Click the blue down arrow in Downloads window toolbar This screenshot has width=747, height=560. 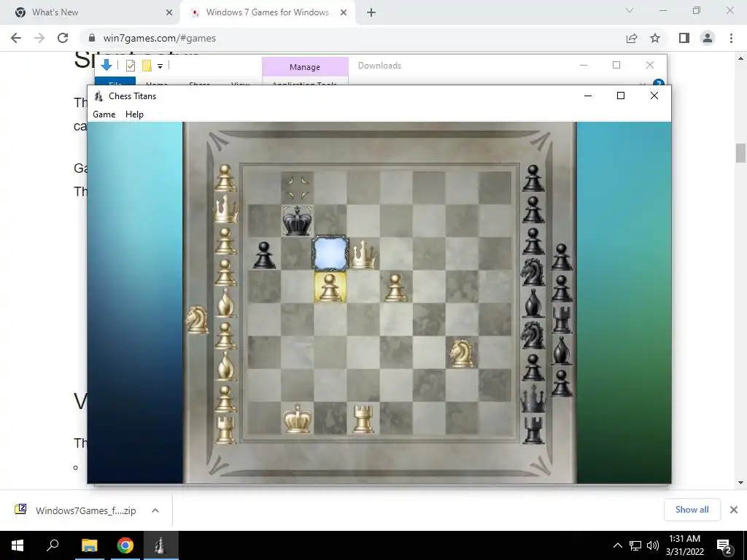[x=107, y=65]
